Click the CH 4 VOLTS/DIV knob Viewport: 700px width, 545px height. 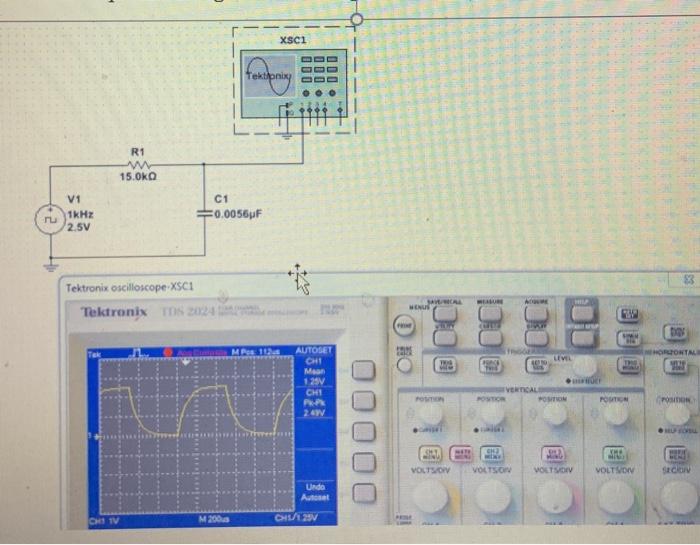[616, 496]
